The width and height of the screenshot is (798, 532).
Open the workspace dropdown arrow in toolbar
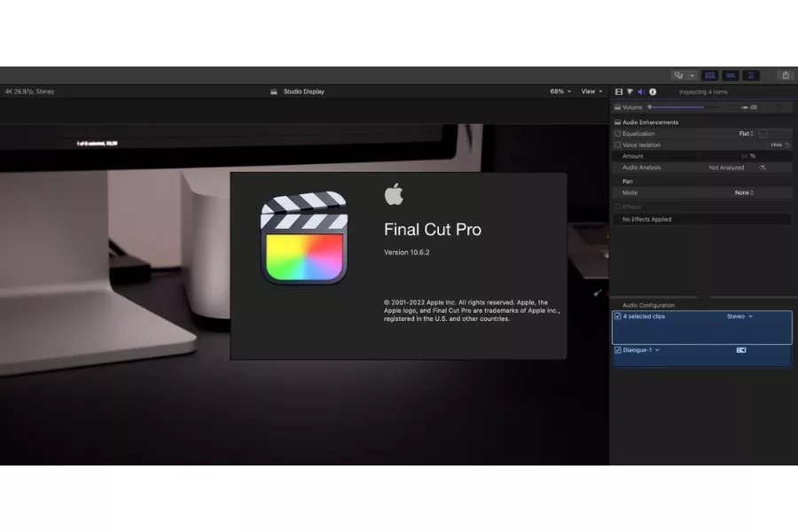click(x=692, y=76)
